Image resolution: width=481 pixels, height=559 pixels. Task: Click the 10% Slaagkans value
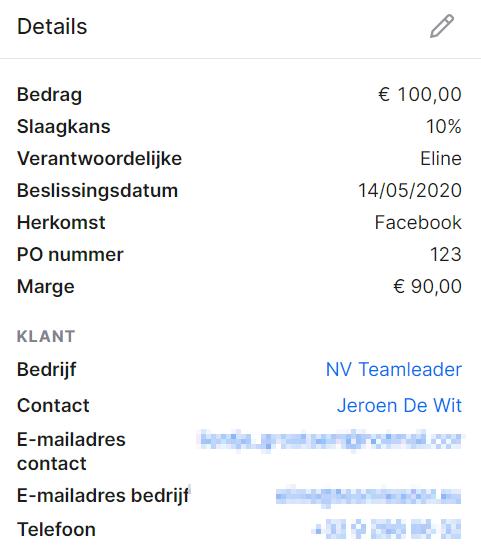tap(444, 127)
